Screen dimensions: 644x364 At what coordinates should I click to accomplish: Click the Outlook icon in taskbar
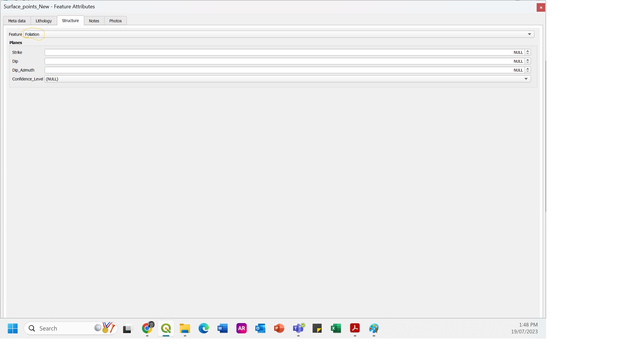260,328
